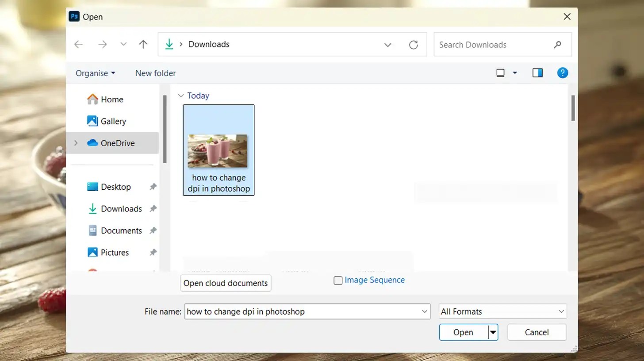Click the Image Sequence label
Viewport: 644px width, 361px height.
[375, 280]
